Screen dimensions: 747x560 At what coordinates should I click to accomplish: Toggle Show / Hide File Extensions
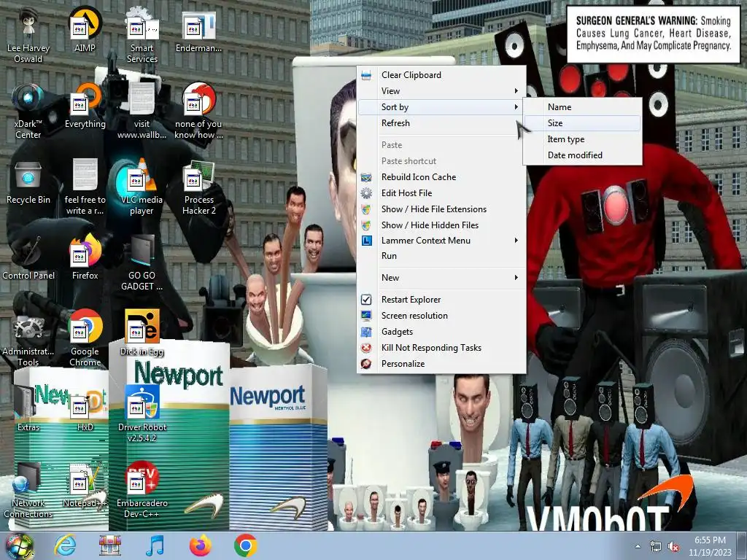tap(441, 209)
